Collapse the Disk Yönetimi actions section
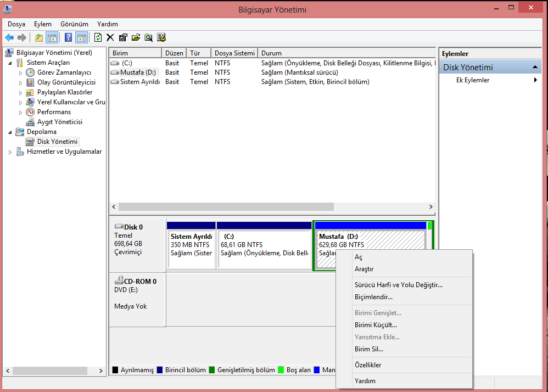The image size is (548, 392). 535,68
